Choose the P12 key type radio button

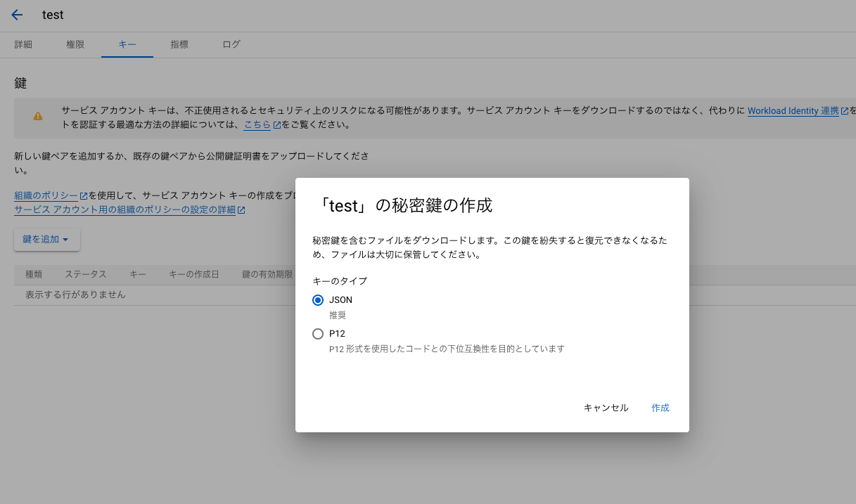(318, 334)
